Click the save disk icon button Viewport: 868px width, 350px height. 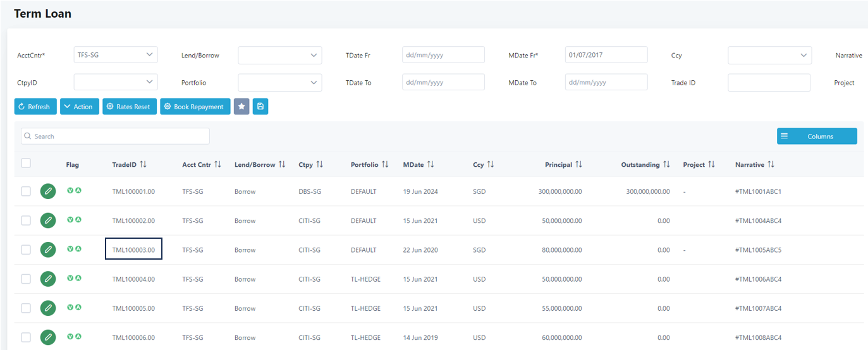pyautogui.click(x=260, y=107)
